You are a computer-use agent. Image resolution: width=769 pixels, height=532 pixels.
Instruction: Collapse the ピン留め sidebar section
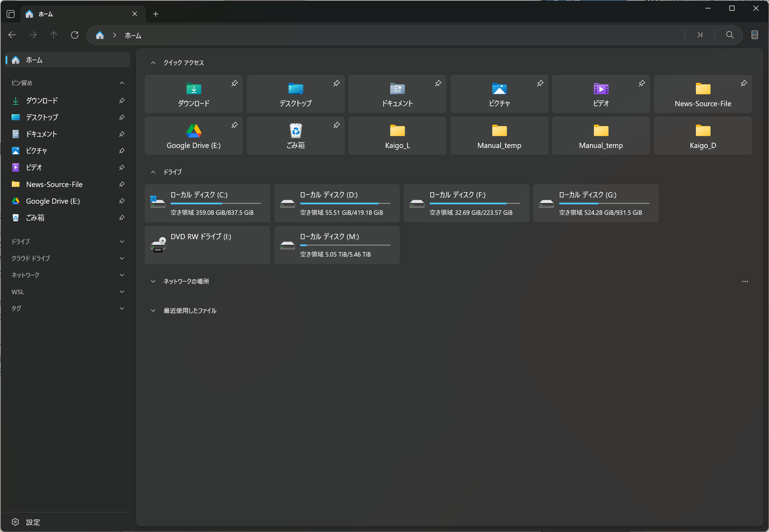coord(121,83)
